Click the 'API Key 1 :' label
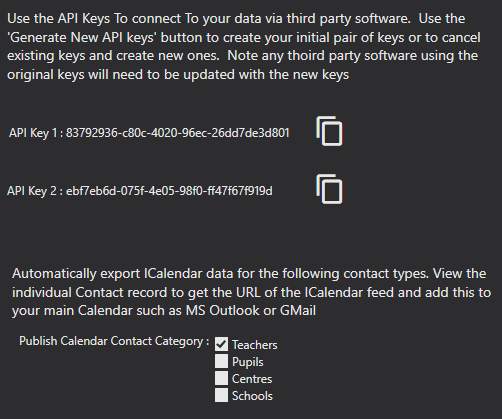The width and height of the screenshot is (502, 419). pyautogui.click(x=36, y=133)
